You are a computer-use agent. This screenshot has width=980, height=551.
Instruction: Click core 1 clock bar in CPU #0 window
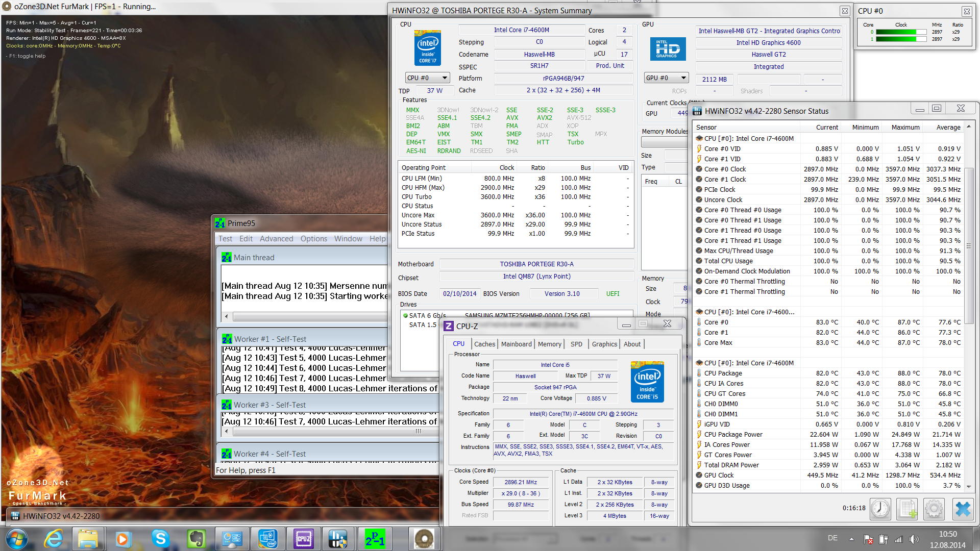[x=901, y=39]
